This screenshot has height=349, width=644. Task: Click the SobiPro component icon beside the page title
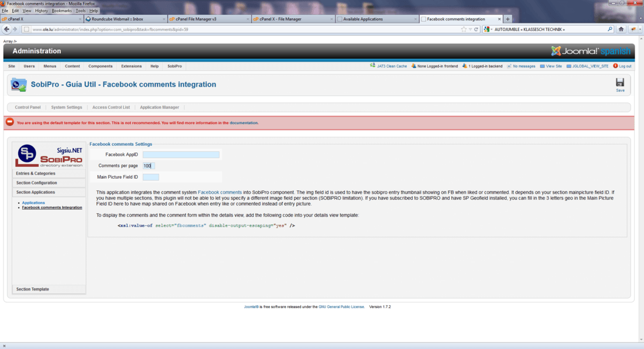(19, 84)
